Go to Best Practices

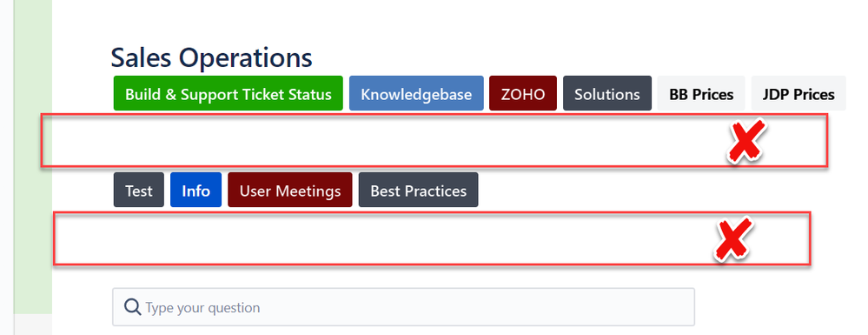coord(419,191)
